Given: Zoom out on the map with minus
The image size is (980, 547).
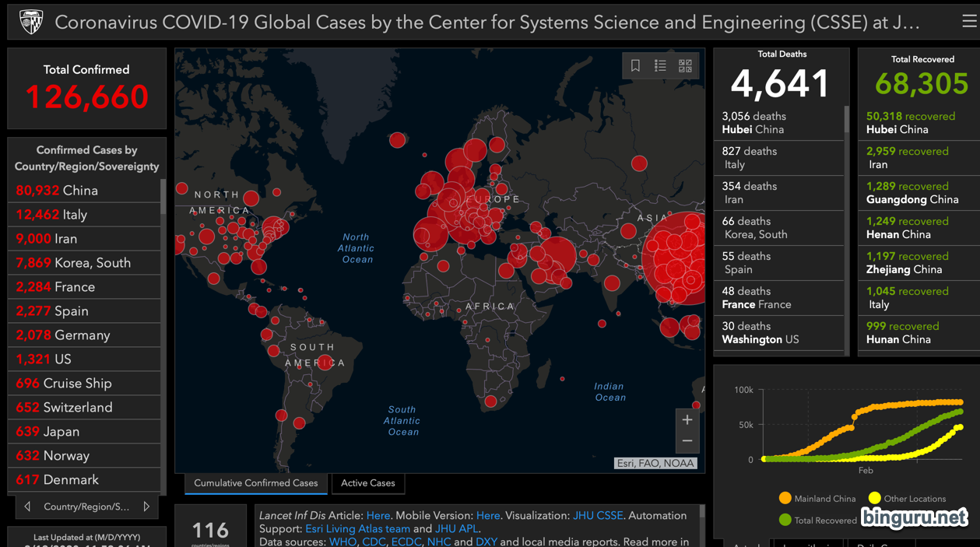Looking at the screenshot, I should coord(687,441).
